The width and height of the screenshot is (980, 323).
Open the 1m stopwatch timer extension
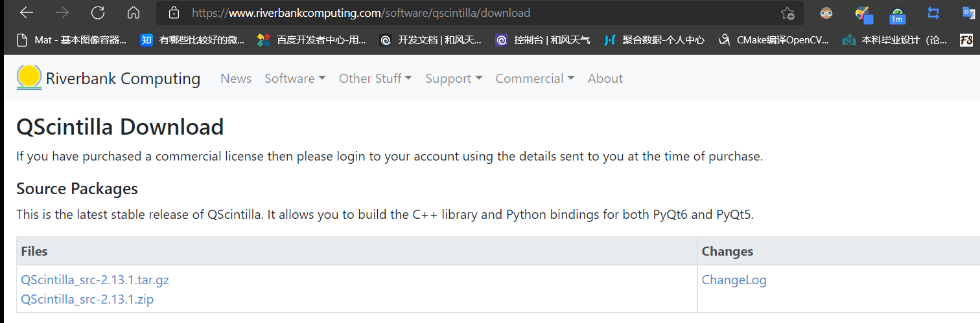tap(898, 14)
